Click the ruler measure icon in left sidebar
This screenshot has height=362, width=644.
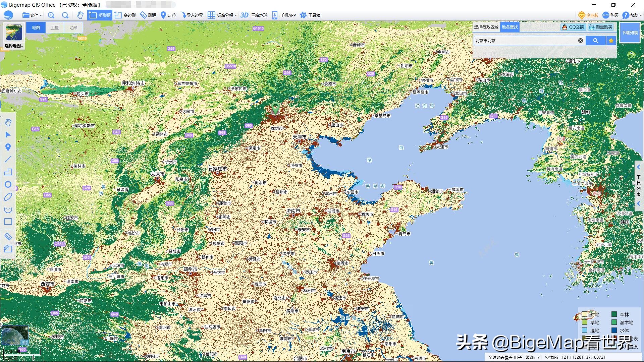(8, 236)
